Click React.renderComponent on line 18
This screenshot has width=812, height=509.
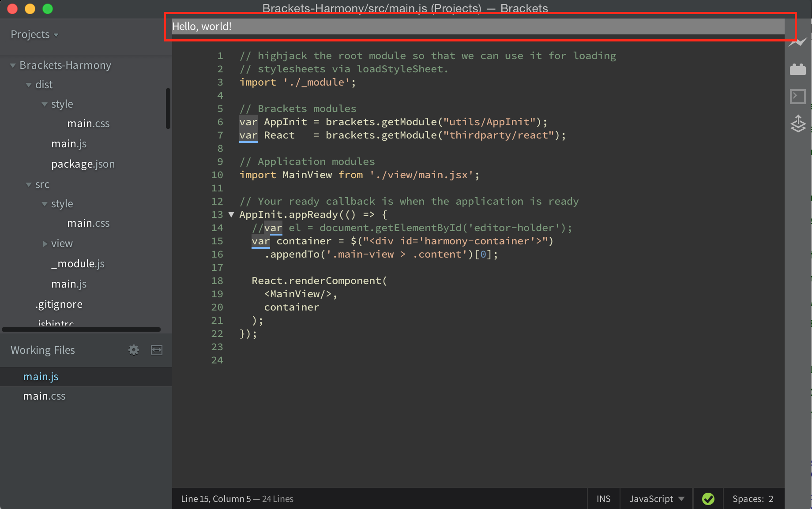click(x=316, y=281)
